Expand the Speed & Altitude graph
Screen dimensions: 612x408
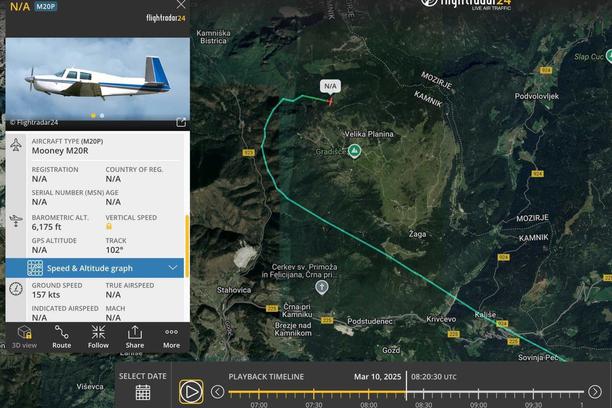pos(94,268)
